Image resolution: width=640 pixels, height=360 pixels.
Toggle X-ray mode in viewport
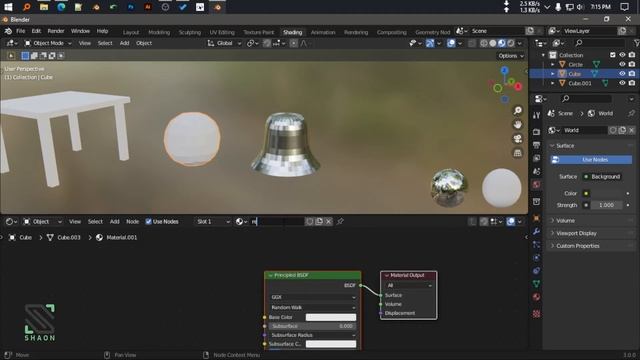click(472, 43)
